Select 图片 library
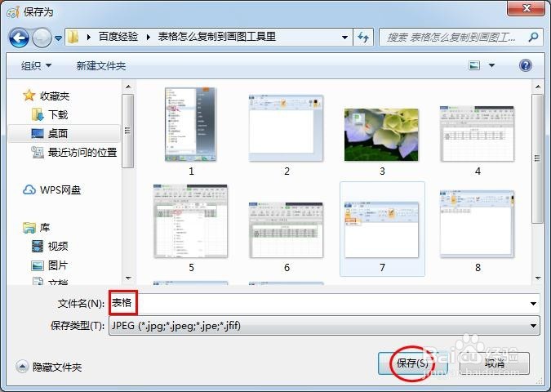This screenshot has height=392, width=551. pos(58,265)
